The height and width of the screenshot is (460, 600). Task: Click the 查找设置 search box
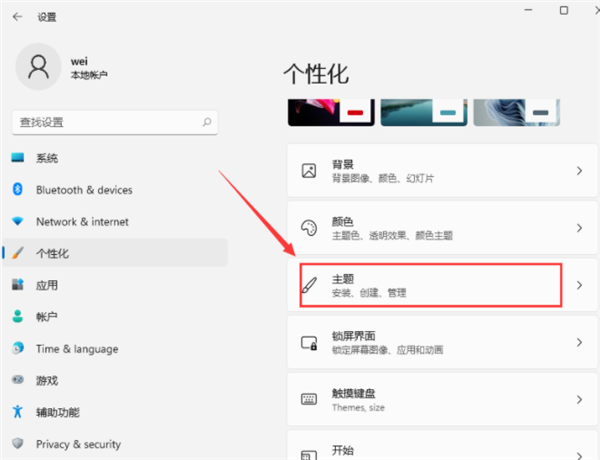pos(105,122)
